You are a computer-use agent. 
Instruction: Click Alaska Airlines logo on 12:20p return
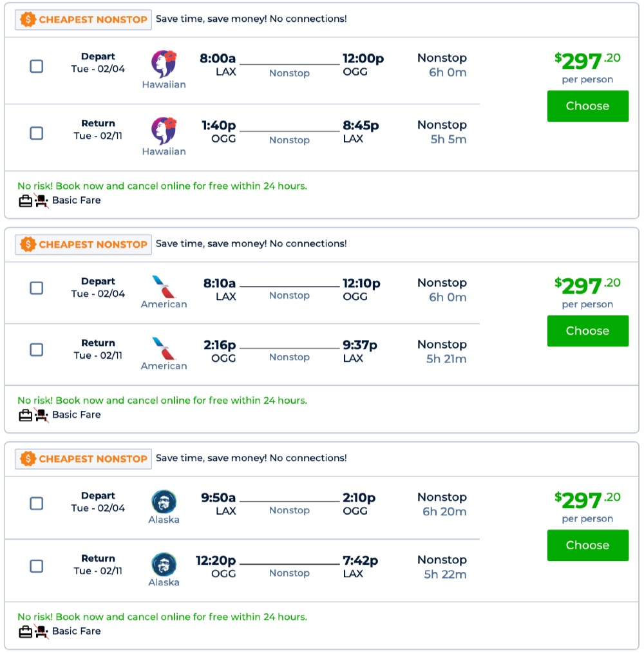pyautogui.click(x=164, y=563)
